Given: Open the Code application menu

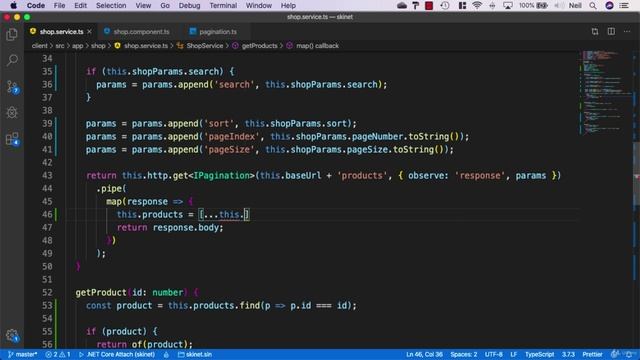Looking at the screenshot, I should click(36, 5).
